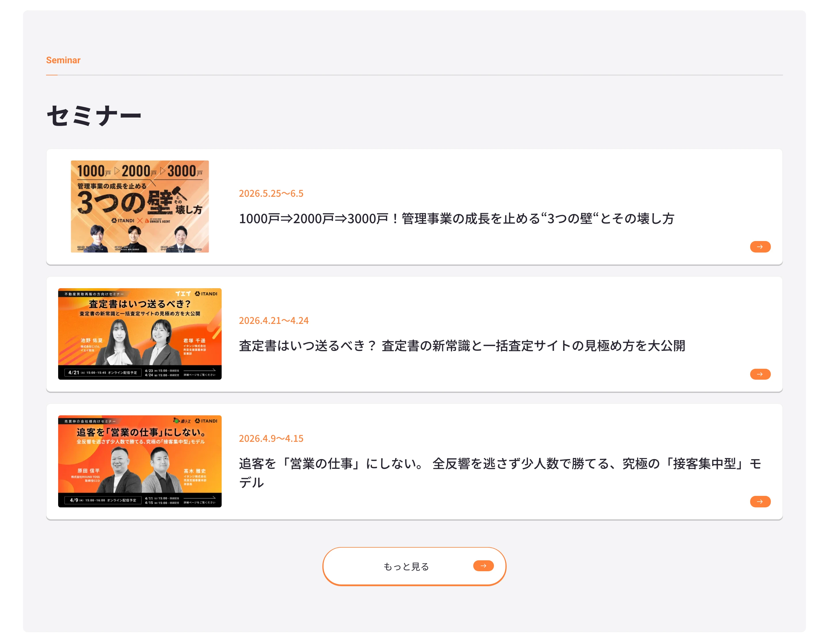
Task: Open seminar title 1000戸⇒2000戸⇒3000戸
Action: point(456,219)
